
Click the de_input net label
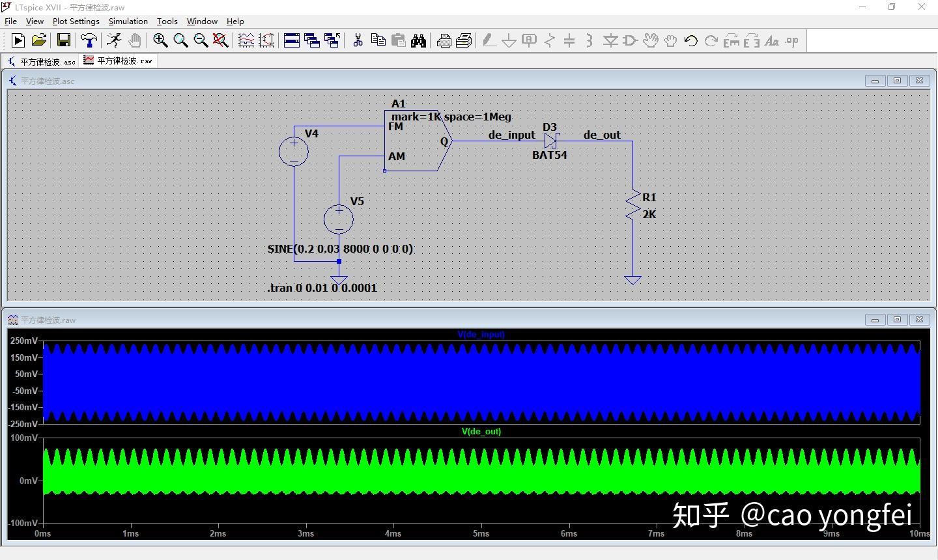pyautogui.click(x=512, y=135)
